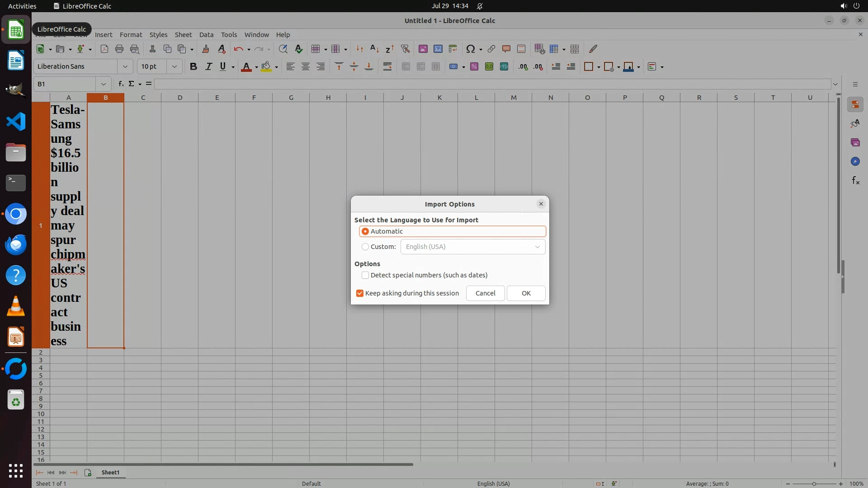Uncheck Keep asking during this session
The image size is (868, 488).
pos(360,293)
